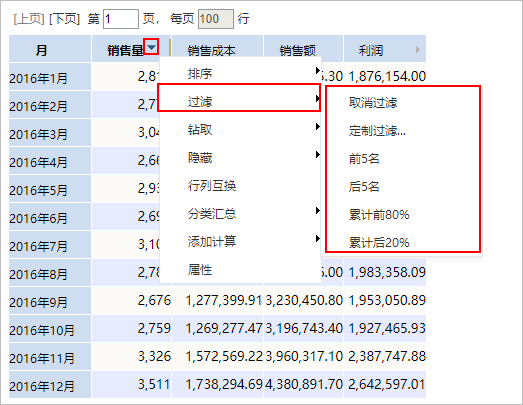523x405 pixels.
Task: Choose 属性 in the context menu
Action: pos(240,270)
